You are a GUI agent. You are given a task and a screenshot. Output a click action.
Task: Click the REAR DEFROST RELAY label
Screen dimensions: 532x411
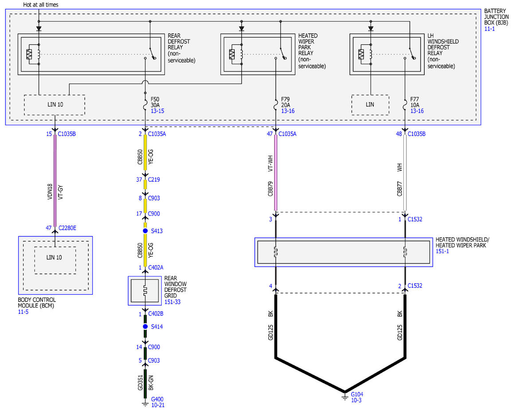pyautogui.click(x=182, y=47)
